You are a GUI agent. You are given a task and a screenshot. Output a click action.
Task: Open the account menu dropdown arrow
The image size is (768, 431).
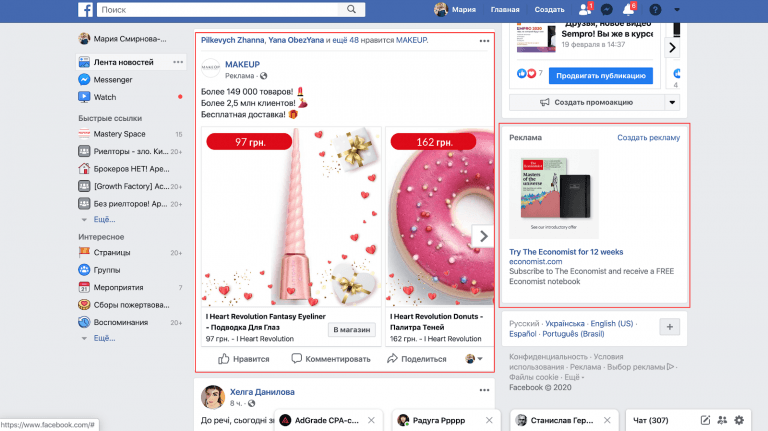click(677, 9)
